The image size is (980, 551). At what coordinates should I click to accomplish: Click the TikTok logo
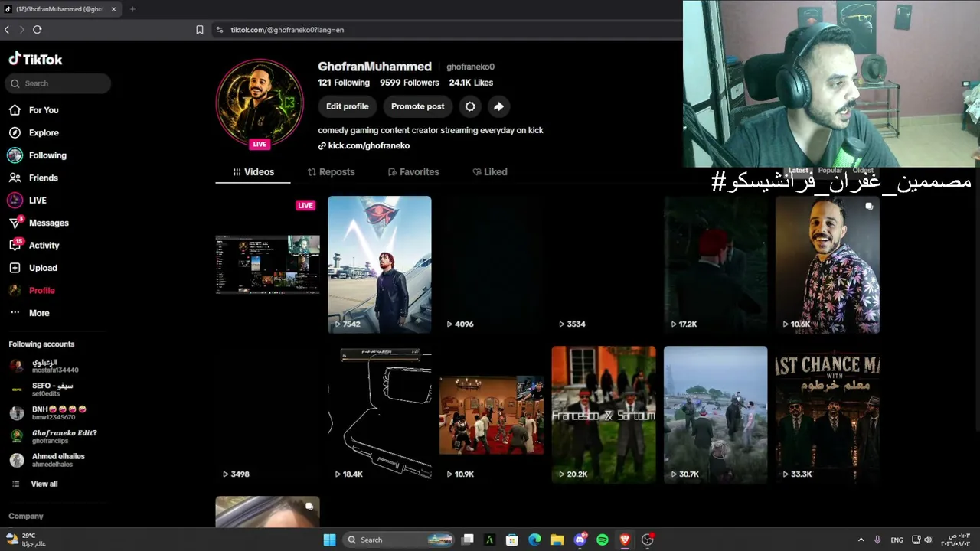pos(35,59)
